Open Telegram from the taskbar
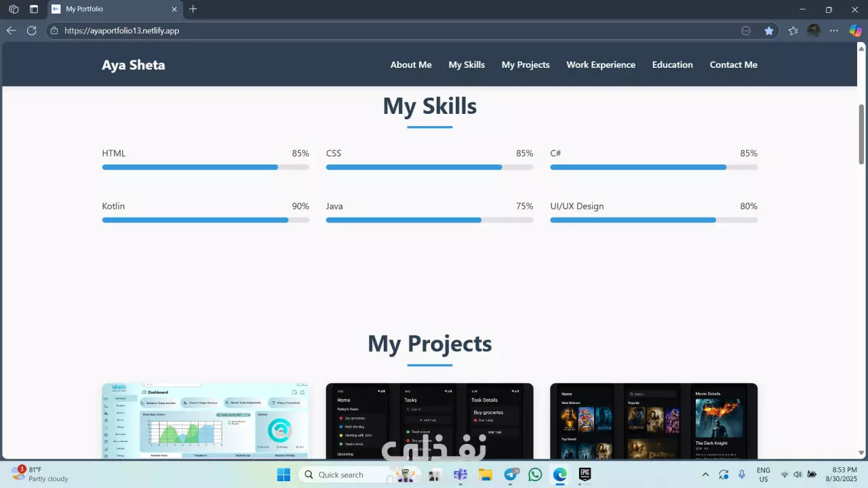The height and width of the screenshot is (488, 868). 511,474
